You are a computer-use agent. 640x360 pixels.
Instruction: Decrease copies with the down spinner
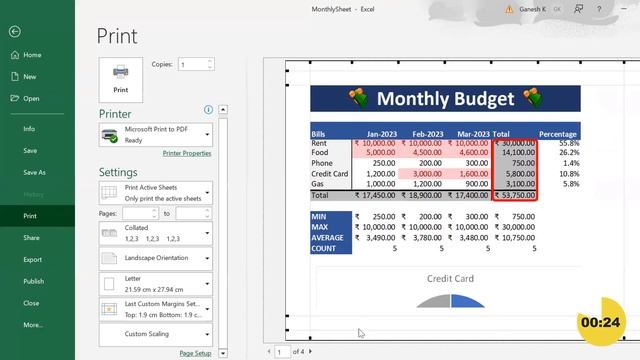coord(210,67)
